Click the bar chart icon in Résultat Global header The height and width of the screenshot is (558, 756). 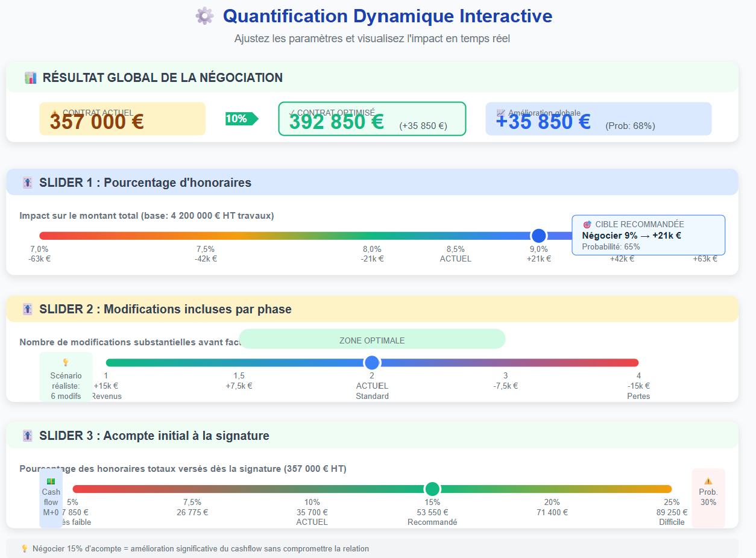click(30, 78)
